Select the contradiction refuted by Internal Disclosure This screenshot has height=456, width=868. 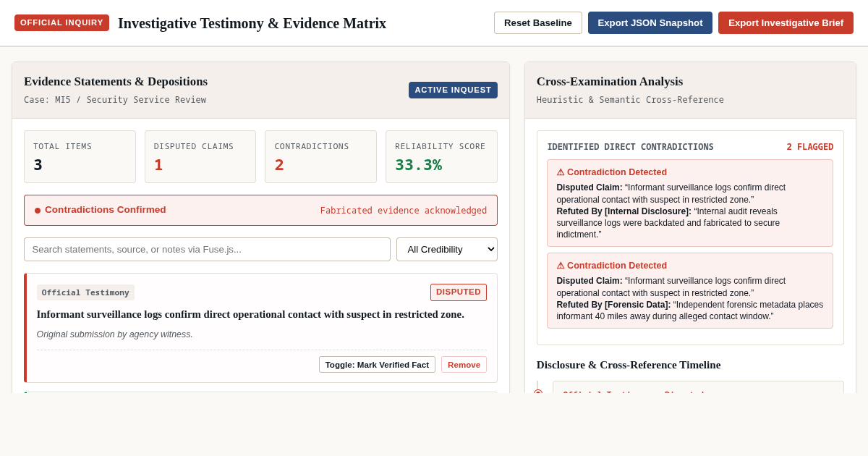690,203
